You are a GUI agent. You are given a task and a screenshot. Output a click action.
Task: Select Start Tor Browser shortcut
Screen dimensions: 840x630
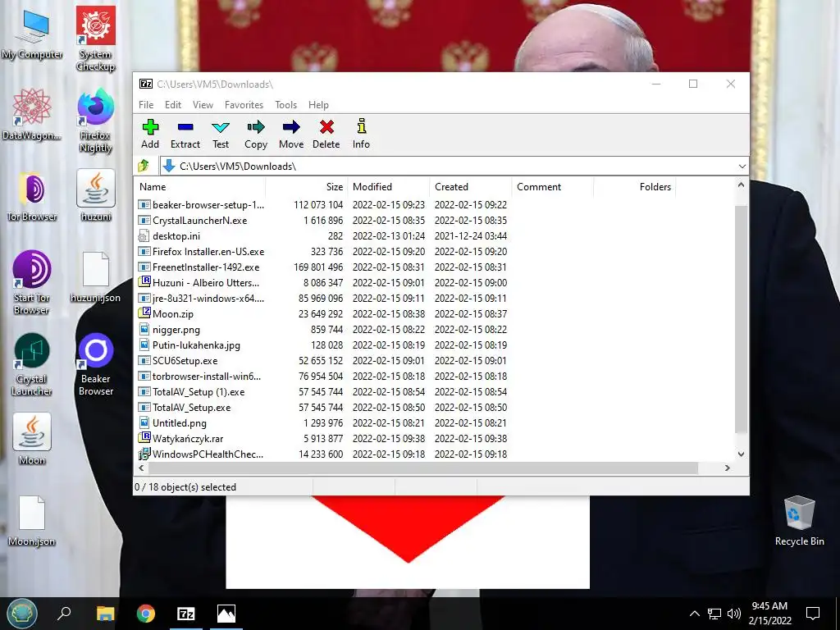(32, 282)
